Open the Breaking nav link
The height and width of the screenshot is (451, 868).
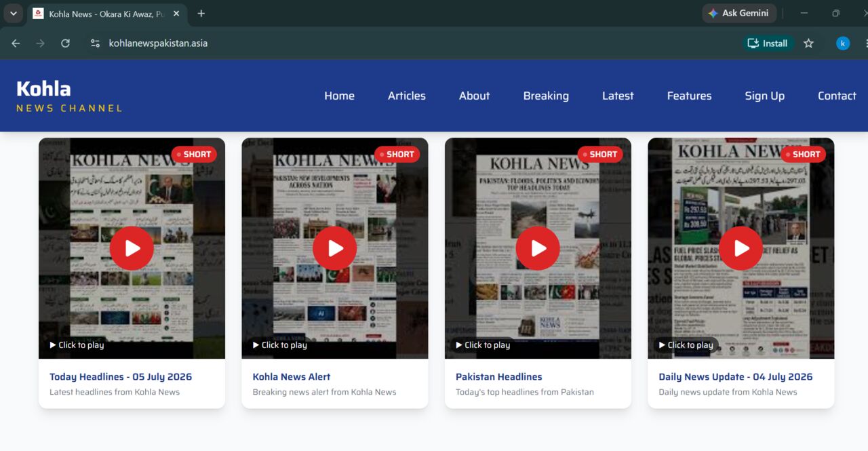click(x=546, y=96)
